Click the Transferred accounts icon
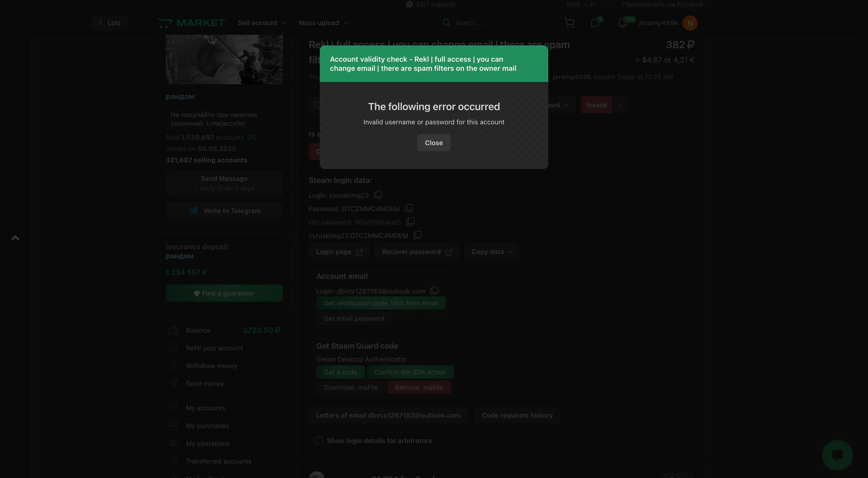 [x=173, y=461]
